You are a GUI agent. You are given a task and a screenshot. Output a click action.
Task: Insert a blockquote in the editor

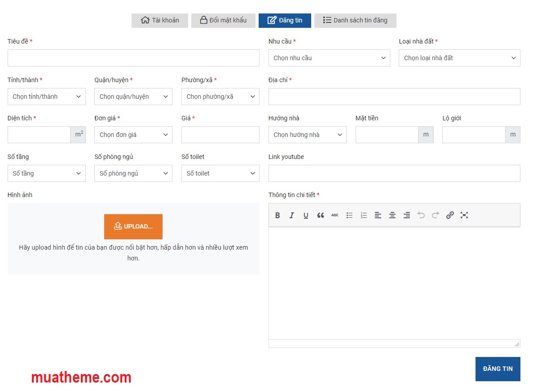point(321,216)
